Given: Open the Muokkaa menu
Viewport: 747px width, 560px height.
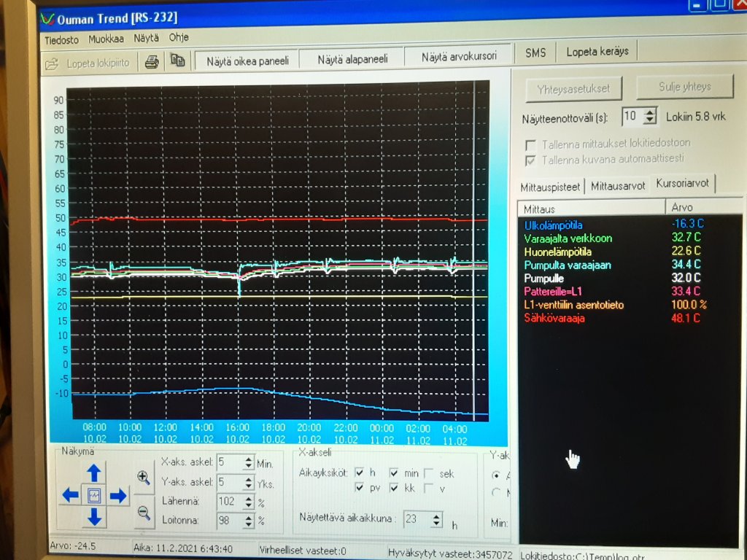Looking at the screenshot, I should coord(106,39).
